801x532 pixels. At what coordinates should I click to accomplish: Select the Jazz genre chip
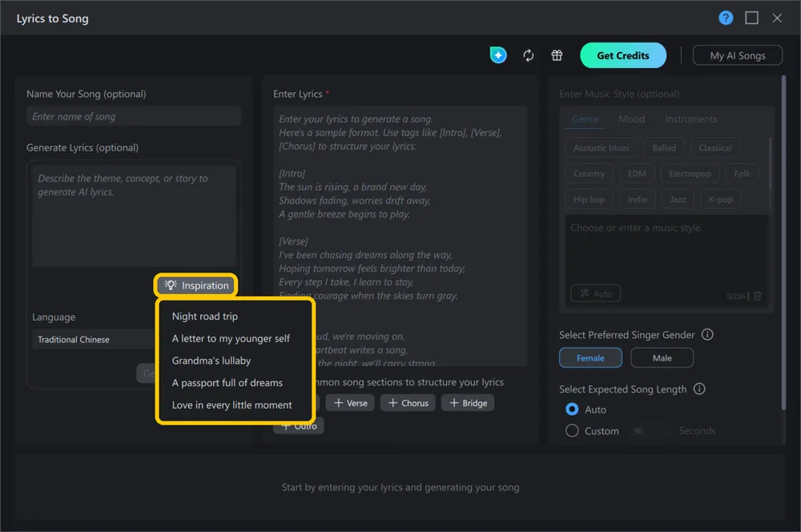678,199
